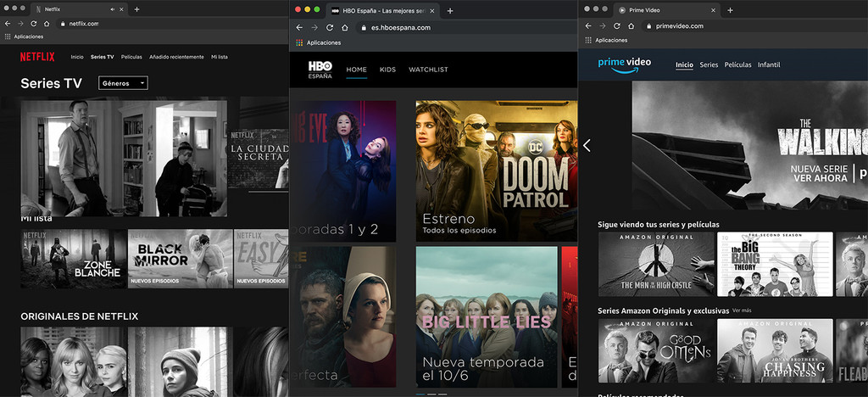
Task: Select Inicio tab on Prime Video
Action: pyautogui.click(x=684, y=64)
